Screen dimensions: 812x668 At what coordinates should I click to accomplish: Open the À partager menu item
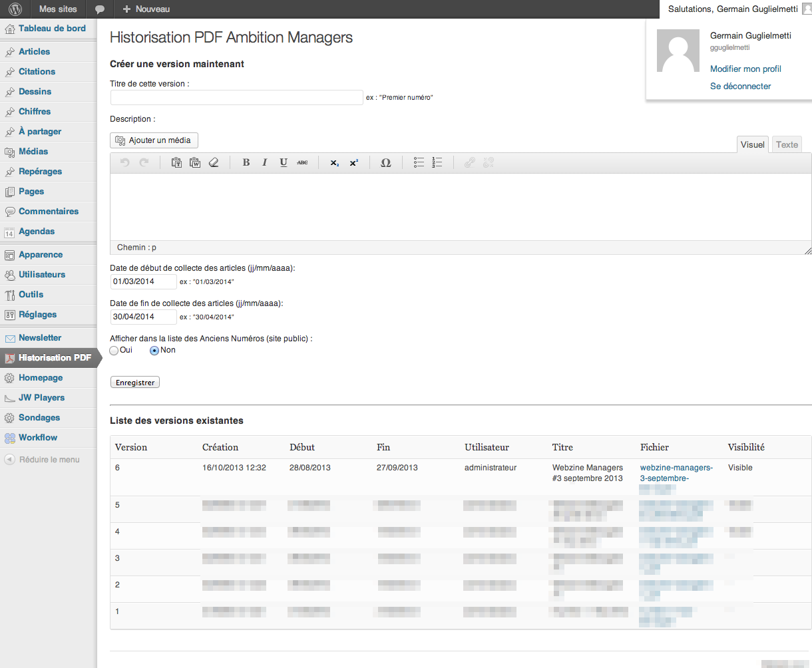coord(48,132)
